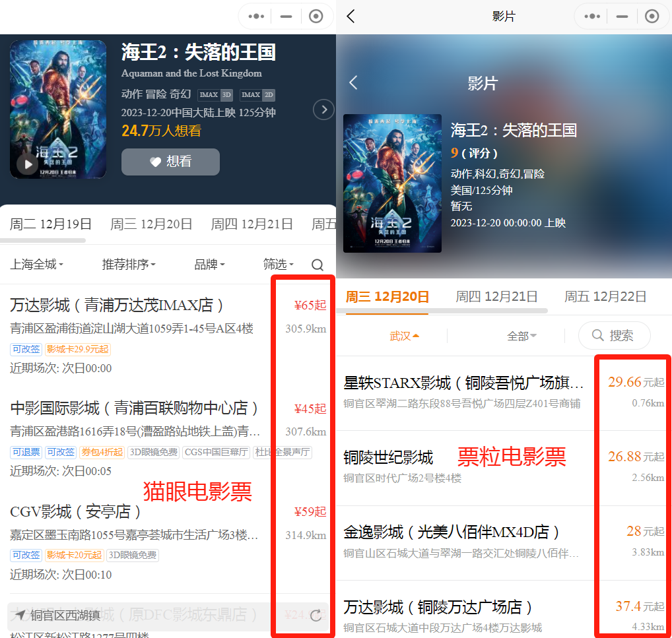Minimize the left Maoyan mini program
Image resolution: width=672 pixels, height=638 pixels.
tap(286, 16)
